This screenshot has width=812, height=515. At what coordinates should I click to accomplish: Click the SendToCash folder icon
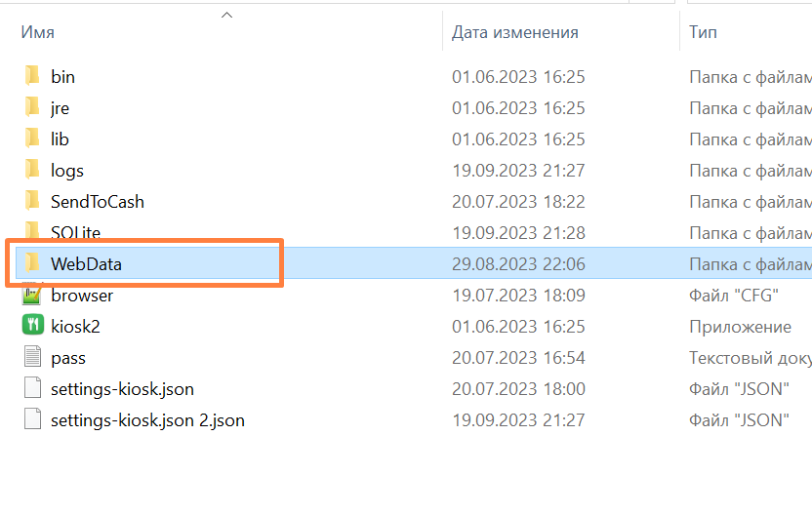pyautogui.click(x=32, y=201)
